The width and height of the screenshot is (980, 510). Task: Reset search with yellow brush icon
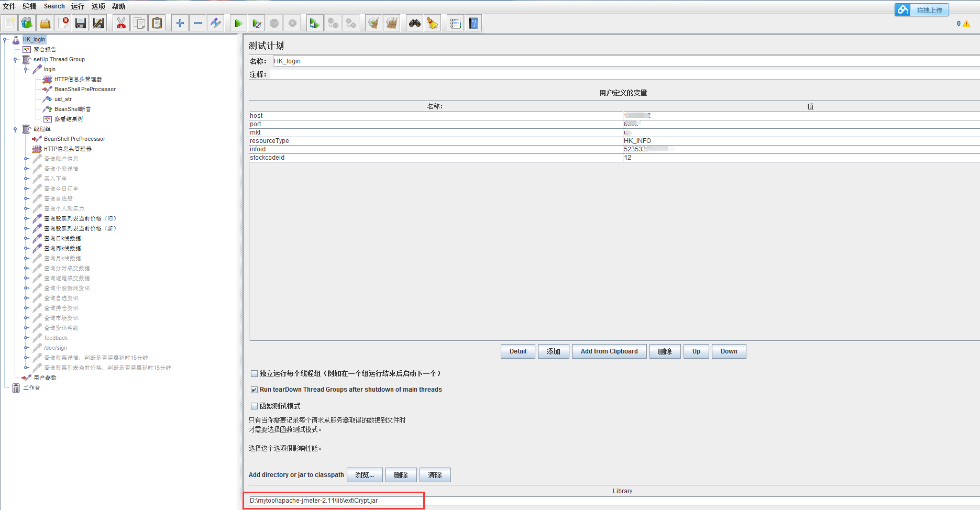(x=433, y=23)
